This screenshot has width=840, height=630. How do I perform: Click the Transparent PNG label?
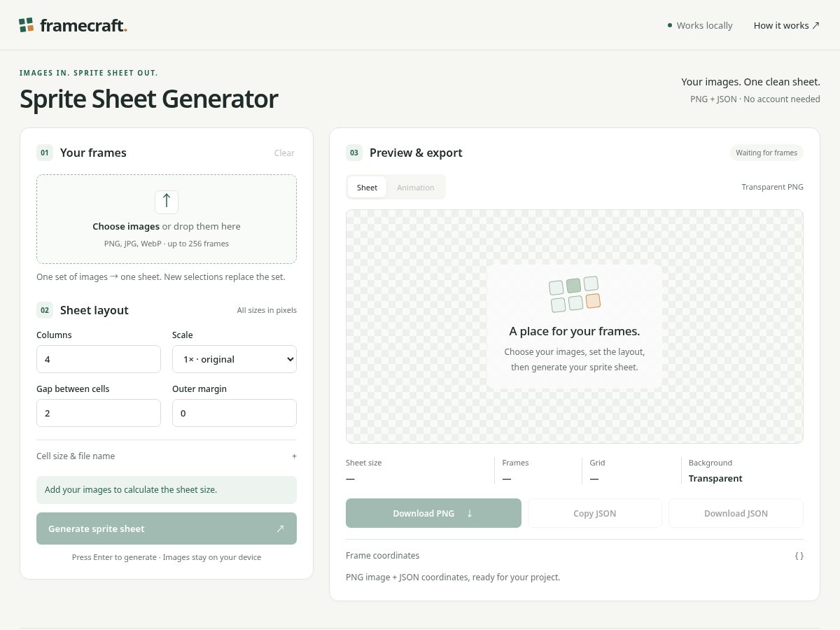773,187
